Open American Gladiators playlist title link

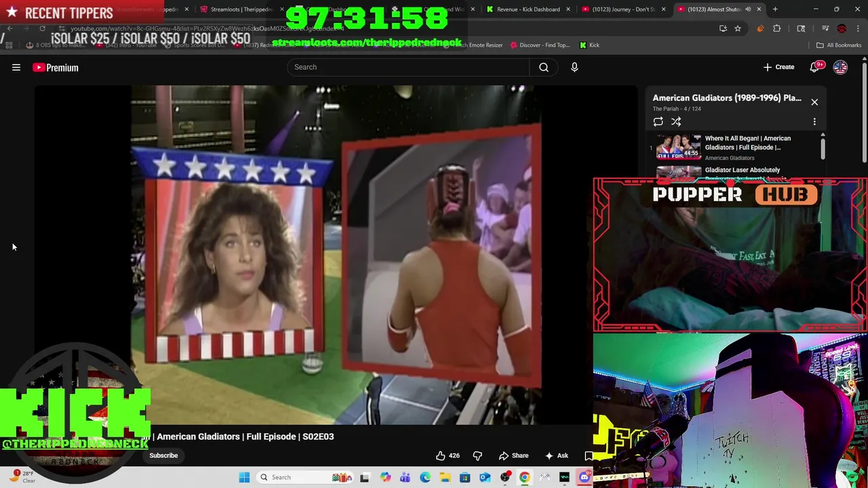pyautogui.click(x=727, y=98)
